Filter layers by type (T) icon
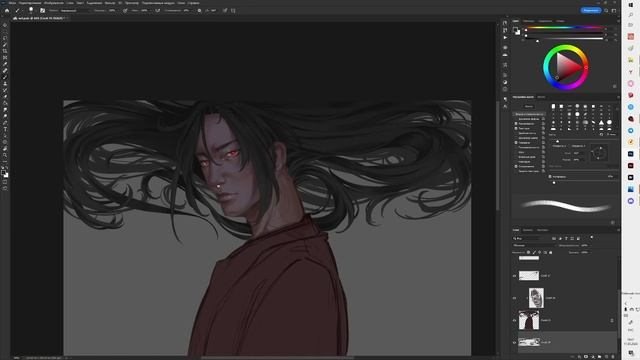 pos(566,238)
